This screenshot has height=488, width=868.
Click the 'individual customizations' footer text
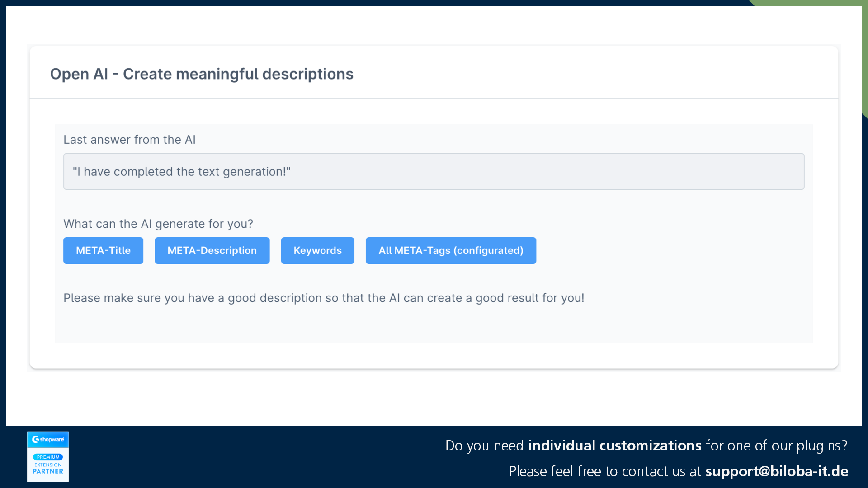(614, 446)
